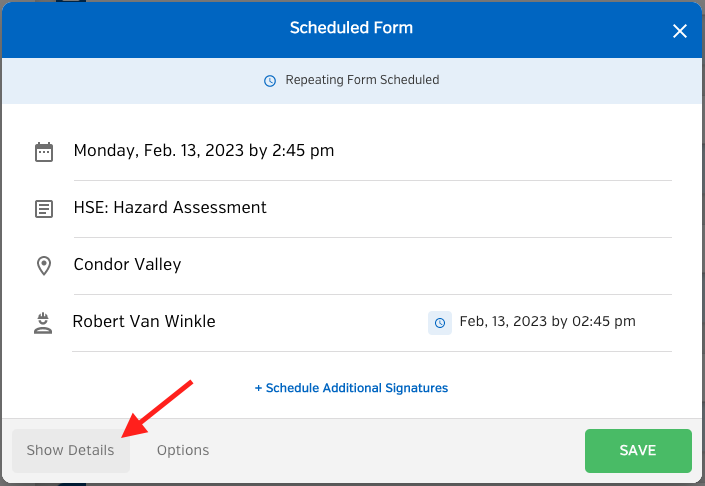Click Schedule Additional Signatures link
Viewport: 705px width, 486px height.
pos(351,388)
